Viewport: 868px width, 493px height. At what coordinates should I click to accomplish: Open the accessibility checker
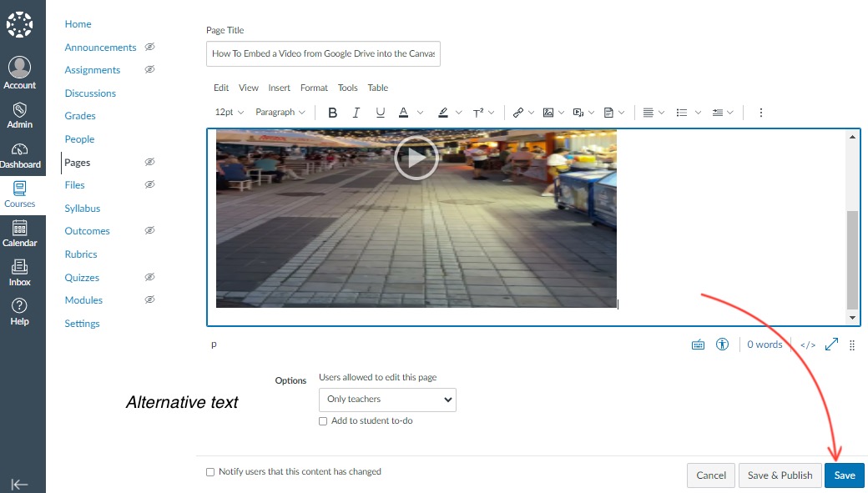(723, 345)
